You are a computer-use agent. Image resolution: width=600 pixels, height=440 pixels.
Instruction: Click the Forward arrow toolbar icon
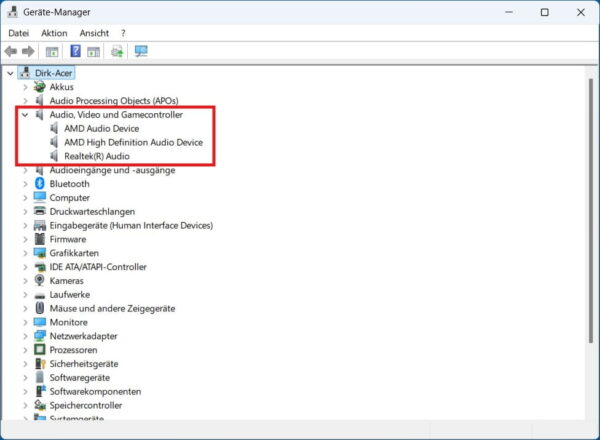pyautogui.click(x=28, y=51)
